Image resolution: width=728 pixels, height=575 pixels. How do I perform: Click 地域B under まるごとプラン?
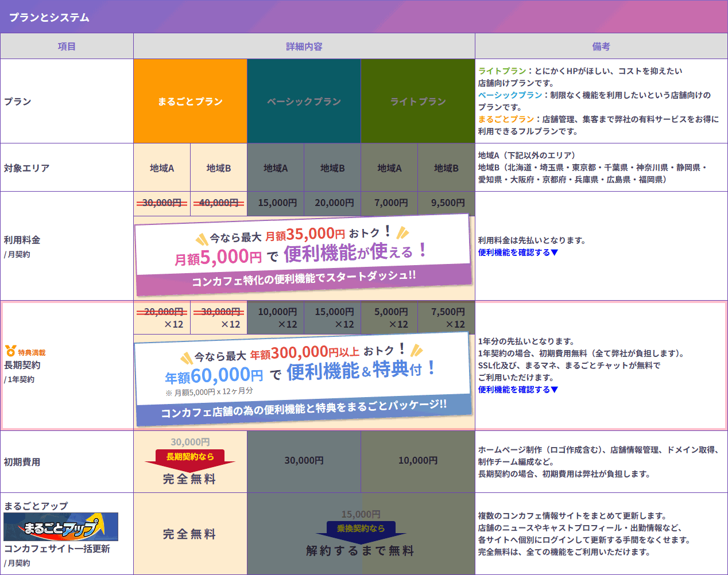click(219, 168)
